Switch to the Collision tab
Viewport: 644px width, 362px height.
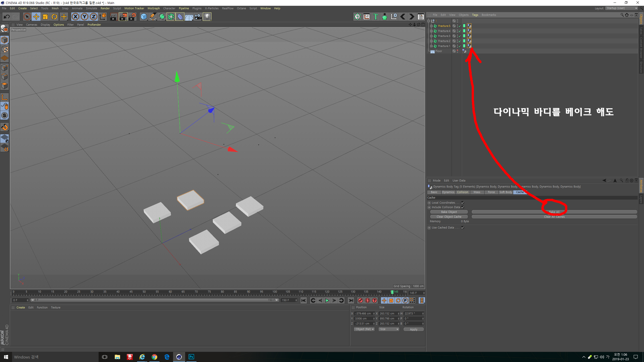pyautogui.click(x=462, y=192)
